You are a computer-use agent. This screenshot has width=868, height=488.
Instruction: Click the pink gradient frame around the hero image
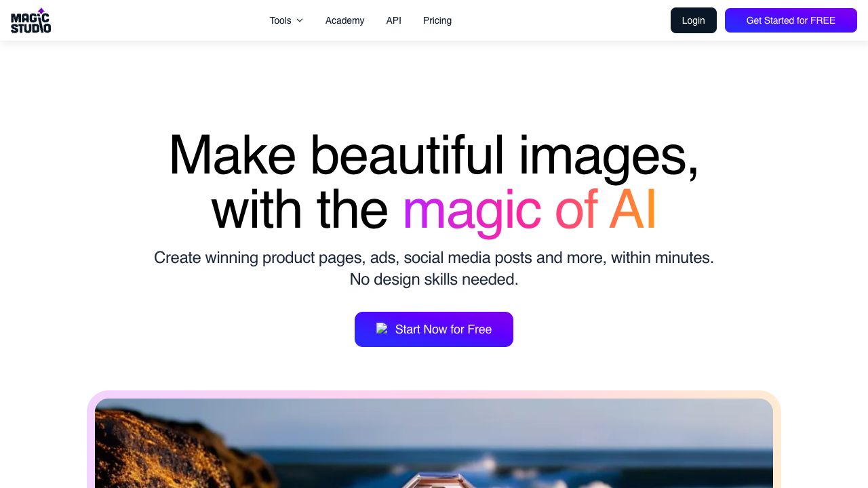(434, 394)
